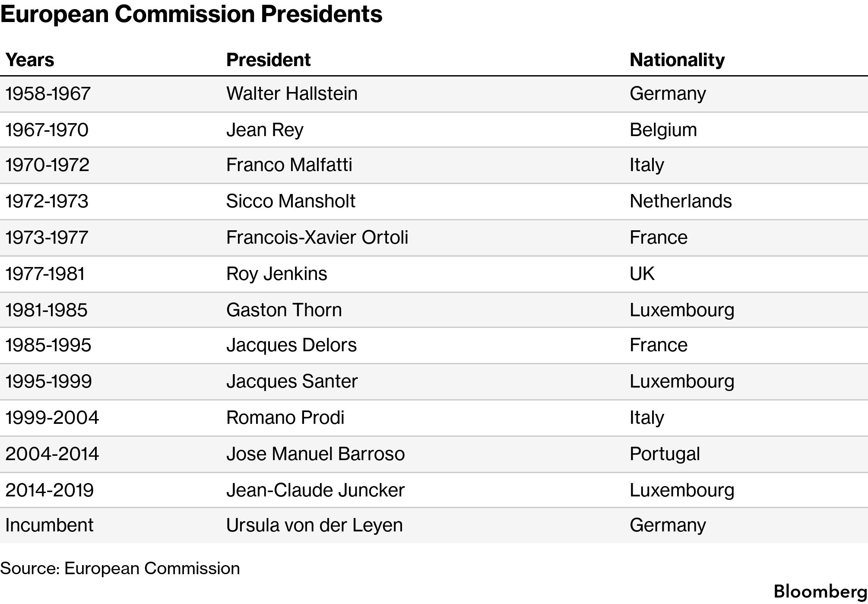Click the Jean-Claude Juncker name
The height and width of the screenshot is (604, 868).
[316, 490]
